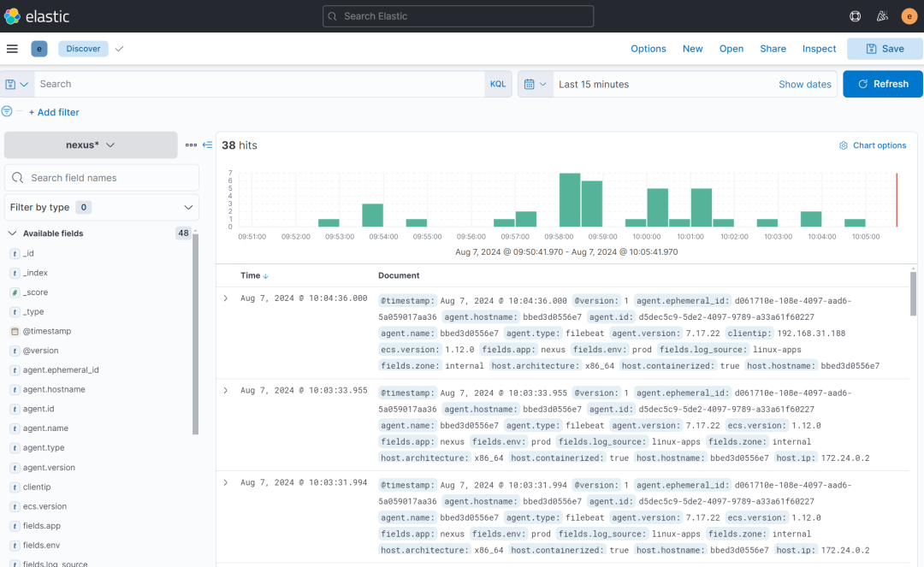Click the Time column header

[250, 275]
